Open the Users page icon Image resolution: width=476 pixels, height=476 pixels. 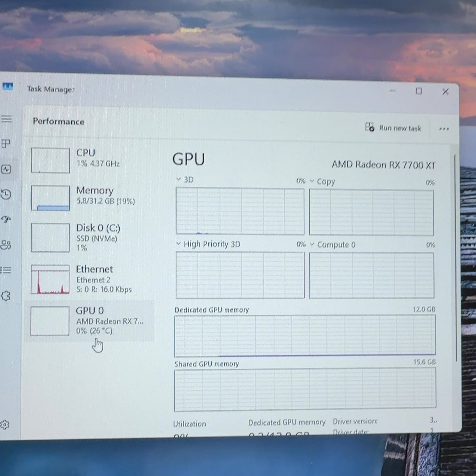point(6,245)
